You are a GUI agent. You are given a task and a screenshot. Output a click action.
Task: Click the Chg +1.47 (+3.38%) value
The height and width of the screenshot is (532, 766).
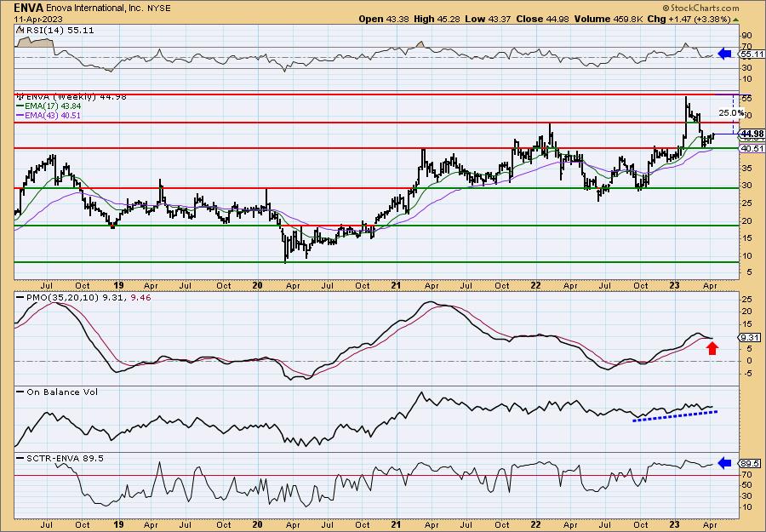click(x=689, y=19)
